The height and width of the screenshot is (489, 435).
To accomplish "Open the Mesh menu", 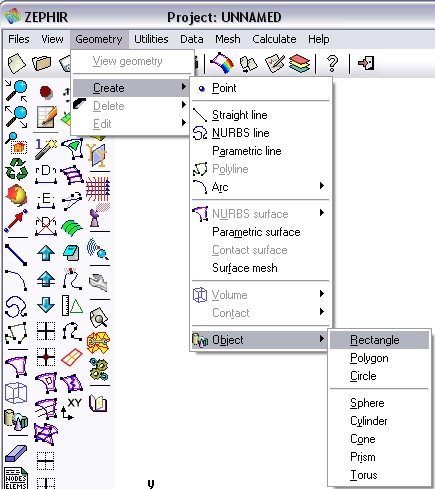I will 228,39.
